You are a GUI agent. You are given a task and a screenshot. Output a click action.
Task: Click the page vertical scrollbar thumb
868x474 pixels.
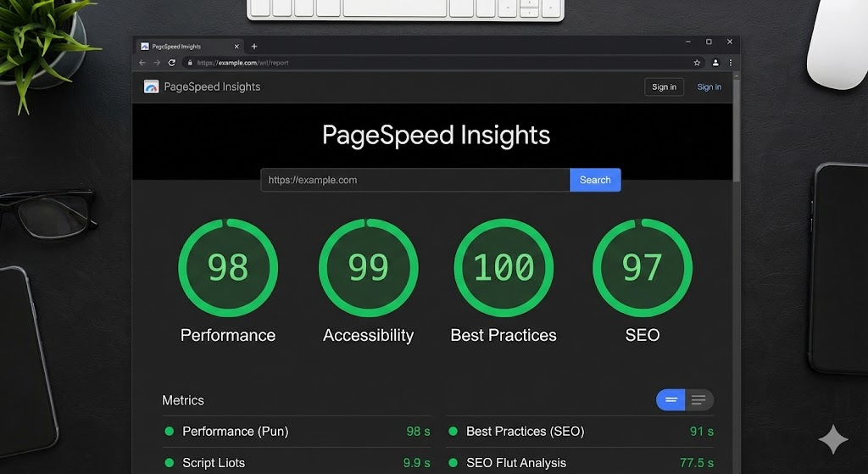[737, 129]
